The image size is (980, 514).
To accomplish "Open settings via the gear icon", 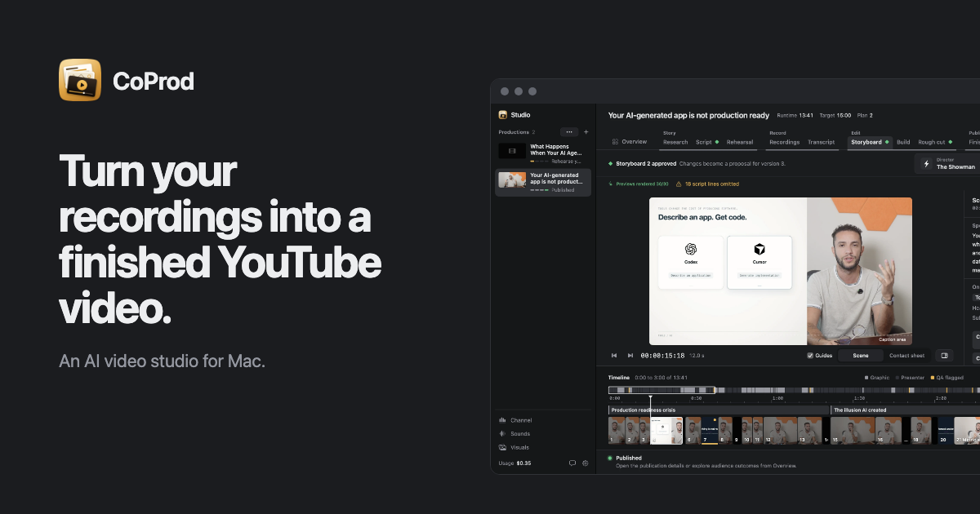I will pos(586,463).
